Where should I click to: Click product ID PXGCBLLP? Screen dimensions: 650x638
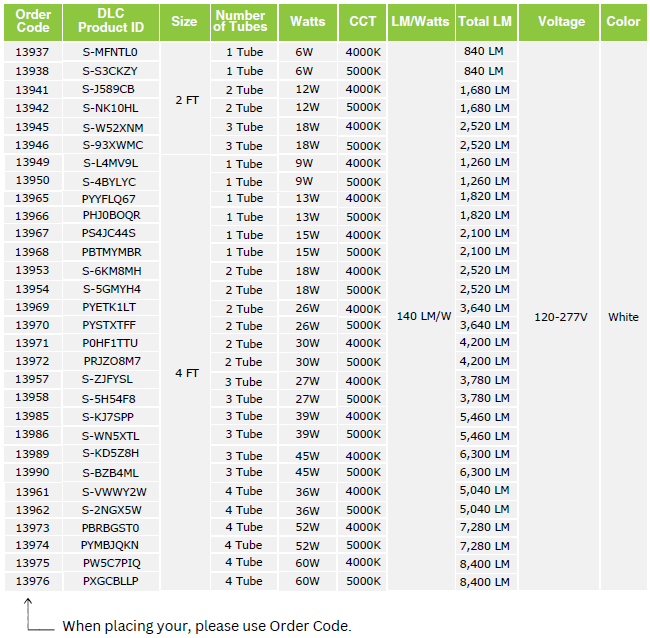click(111, 581)
